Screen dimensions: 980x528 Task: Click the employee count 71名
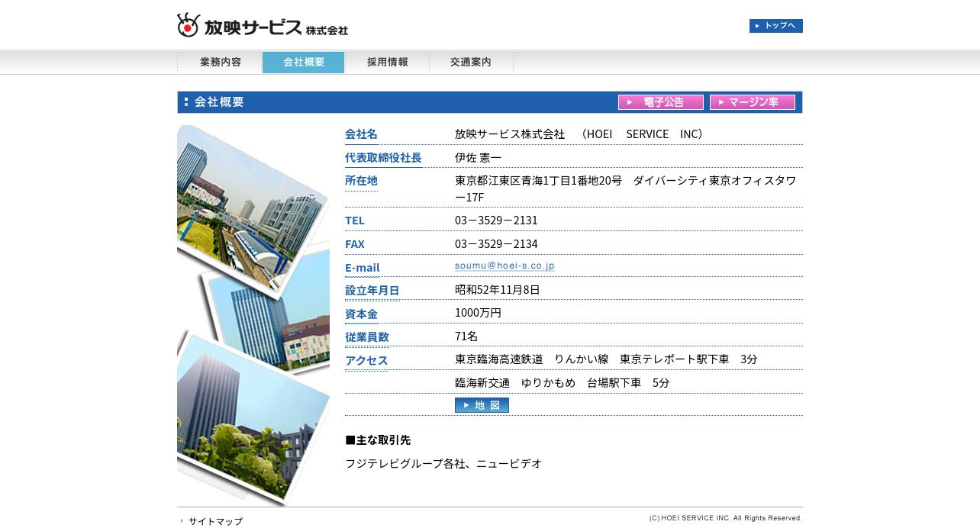[466, 336]
